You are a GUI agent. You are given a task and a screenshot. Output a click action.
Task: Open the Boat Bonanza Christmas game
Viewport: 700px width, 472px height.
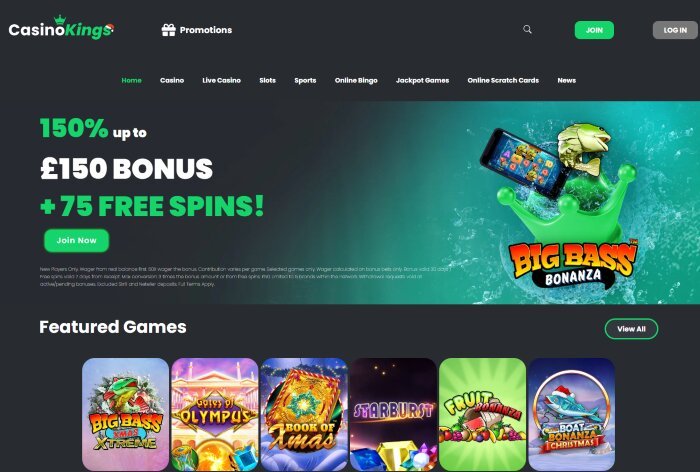pyautogui.click(x=572, y=414)
